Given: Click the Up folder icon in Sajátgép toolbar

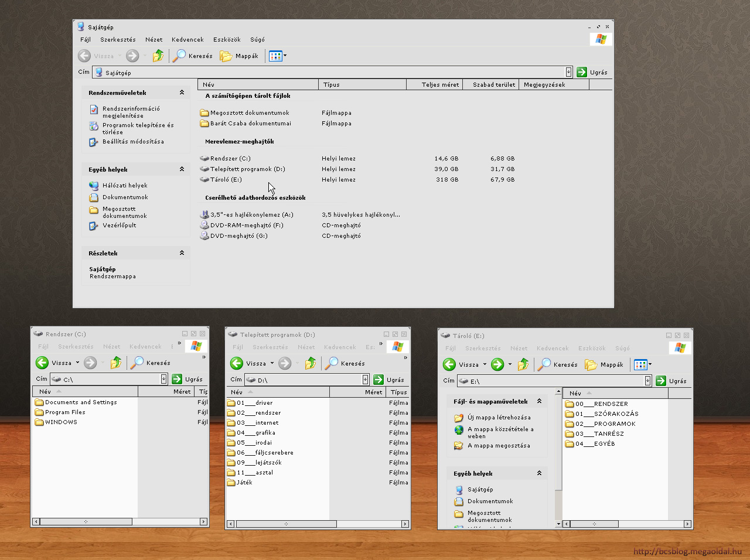Looking at the screenshot, I should [x=158, y=56].
